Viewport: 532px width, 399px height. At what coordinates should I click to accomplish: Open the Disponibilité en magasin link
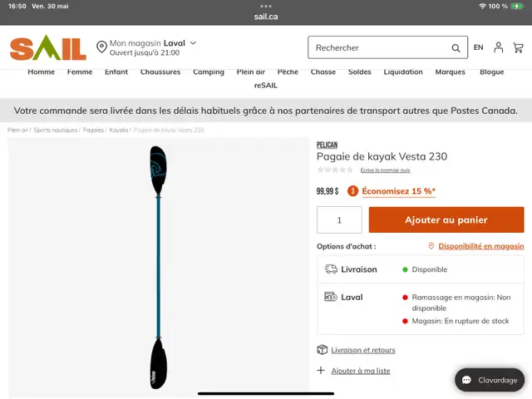480,246
